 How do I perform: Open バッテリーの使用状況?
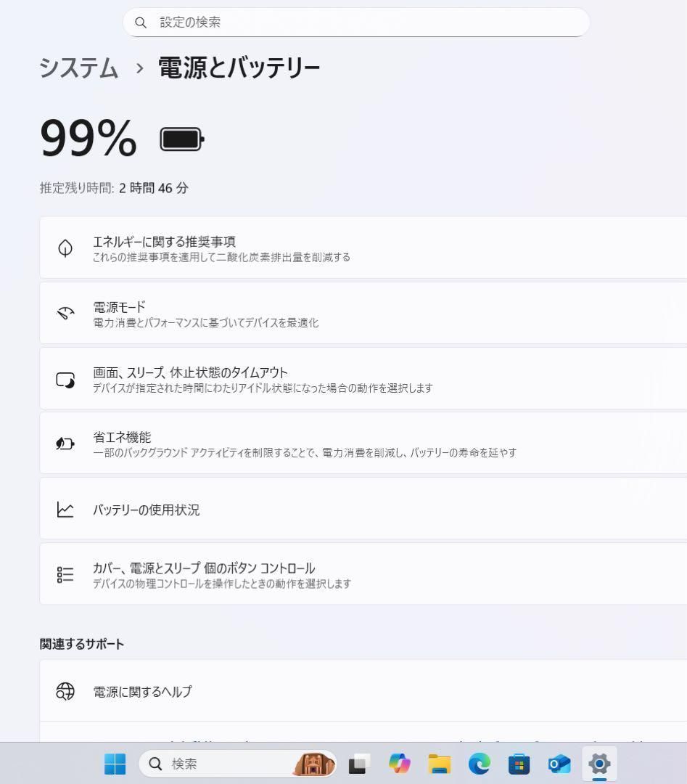(326, 510)
